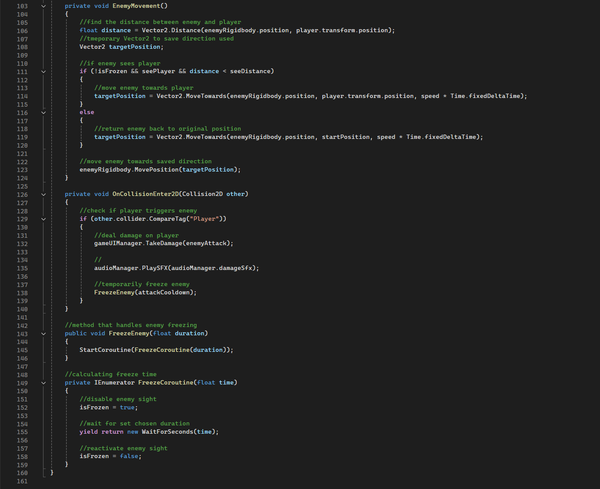The width and height of the screenshot is (600, 489).
Task: Collapse the OnCollisionEnter2D method chevron
Action: coord(43,193)
